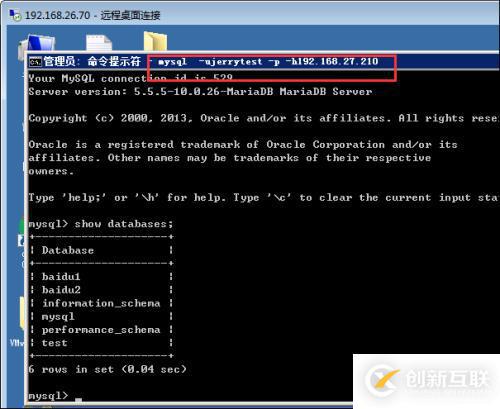This screenshot has width=500, height=409.
Task: Click the 'Server version' line
Action: pyautogui.click(x=200, y=92)
